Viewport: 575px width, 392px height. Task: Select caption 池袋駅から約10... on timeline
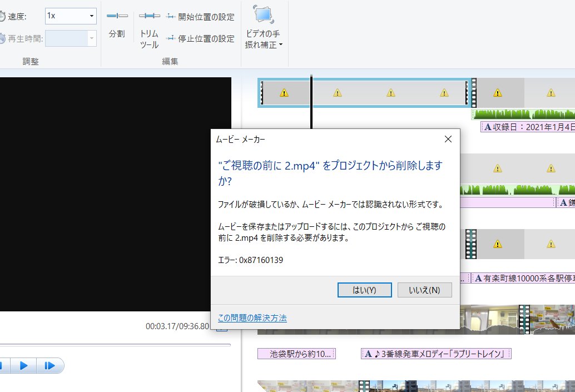click(296, 354)
